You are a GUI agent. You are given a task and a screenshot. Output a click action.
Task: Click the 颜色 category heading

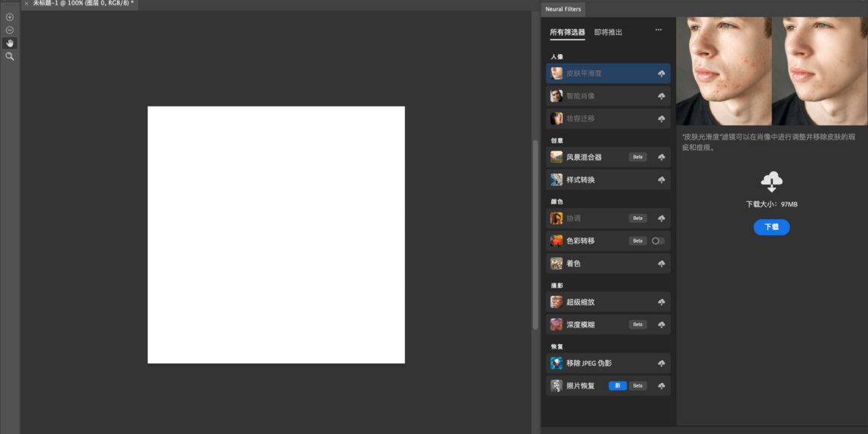[557, 202]
